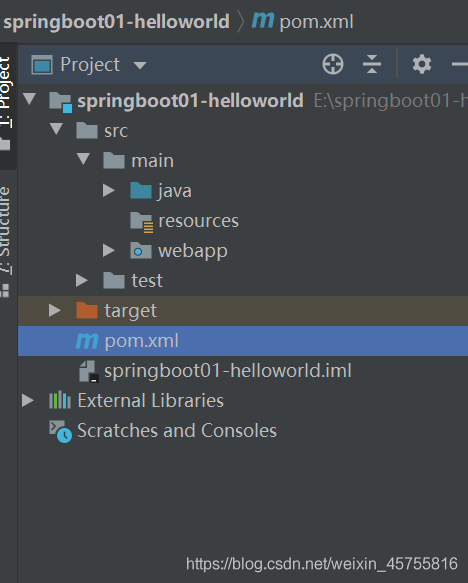Collapse the springboot01-helloworld root node arrow
This screenshot has height=583, width=468.
tap(29, 99)
